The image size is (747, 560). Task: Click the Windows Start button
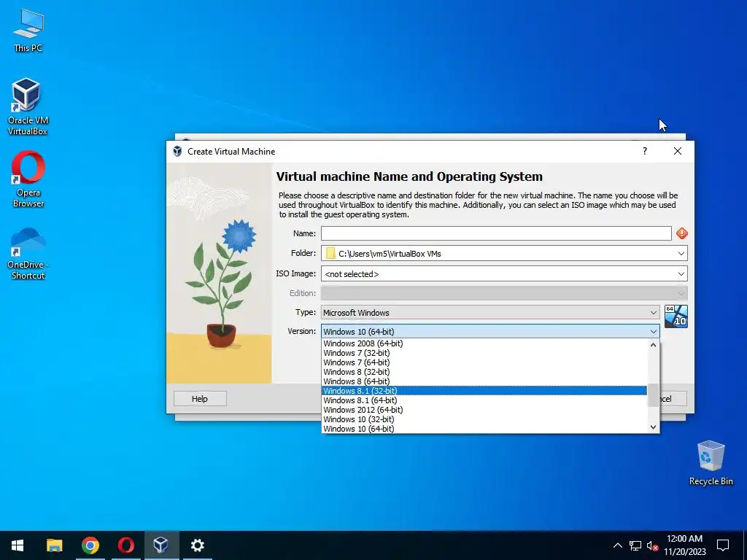18,545
